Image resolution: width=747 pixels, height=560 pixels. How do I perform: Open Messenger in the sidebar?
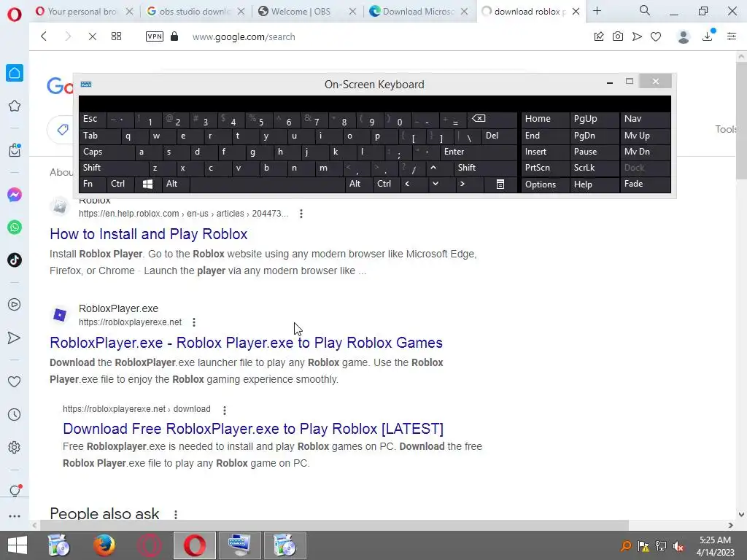point(15,195)
